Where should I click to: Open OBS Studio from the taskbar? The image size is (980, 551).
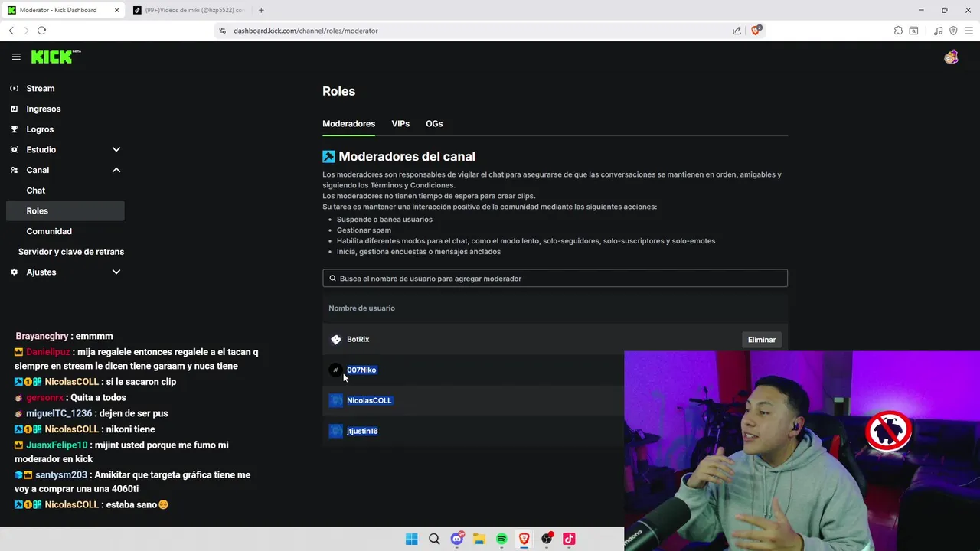(x=547, y=539)
